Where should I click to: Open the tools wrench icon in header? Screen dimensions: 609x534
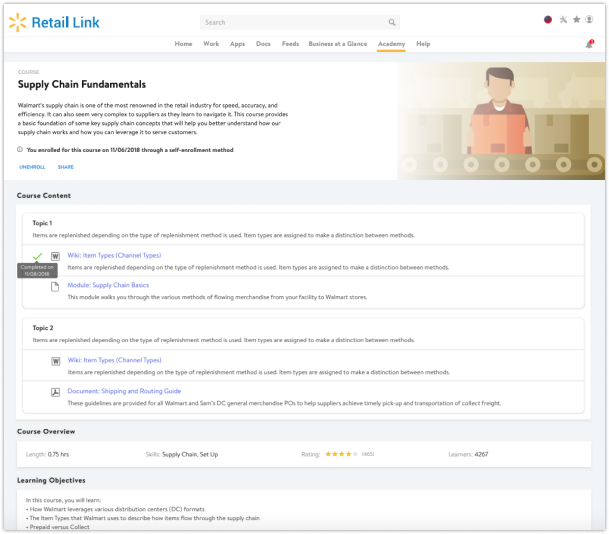(563, 19)
